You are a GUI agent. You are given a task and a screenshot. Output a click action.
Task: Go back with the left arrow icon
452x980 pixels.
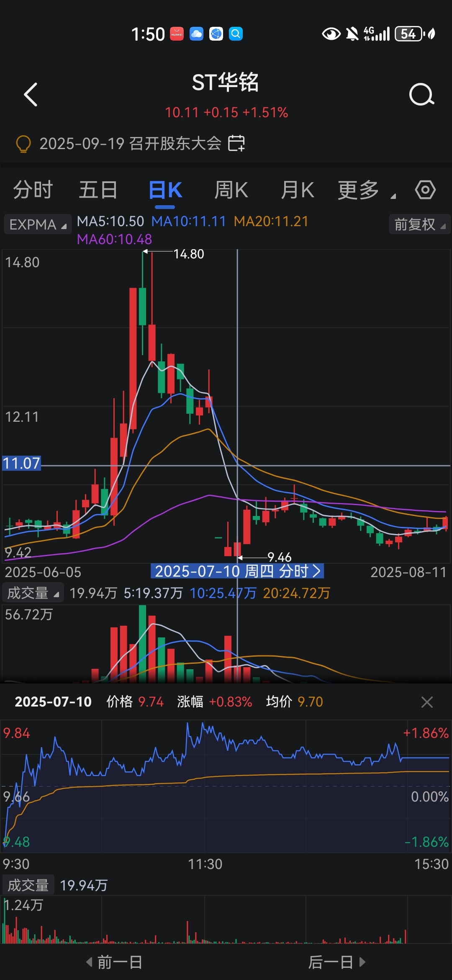point(31,94)
